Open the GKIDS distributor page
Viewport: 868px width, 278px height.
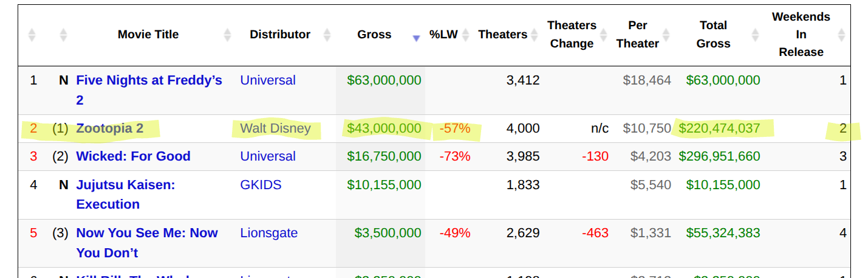pos(261,185)
